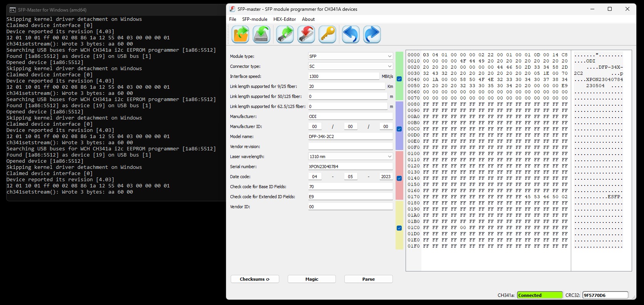Click the write to SFP module icon

click(x=306, y=34)
